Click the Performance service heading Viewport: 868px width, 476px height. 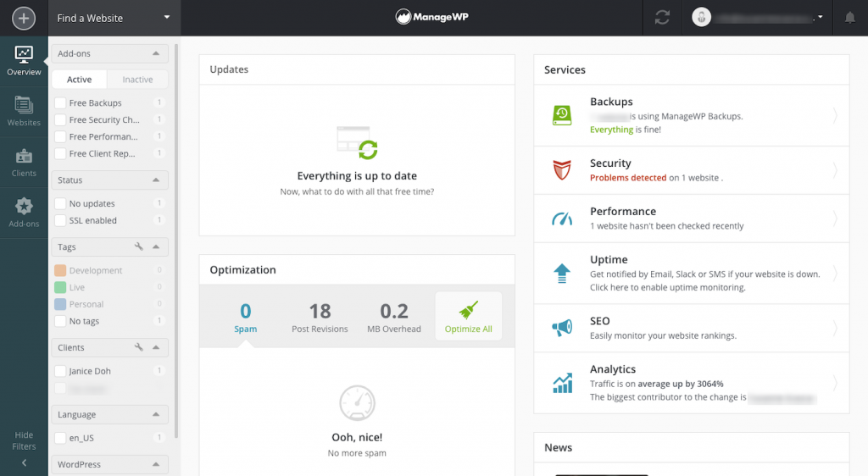[623, 211]
